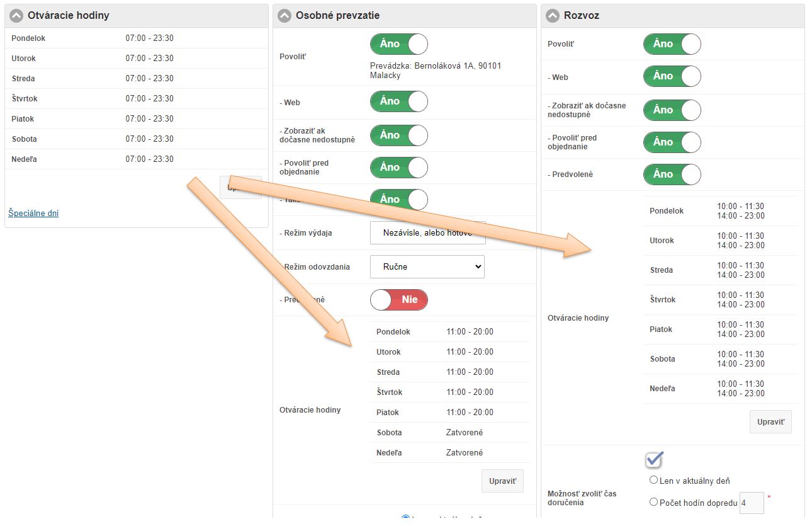Click Upraviť under Rozvoz opening hours
The width and height of the screenshot is (812, 526).
[770, 422]
